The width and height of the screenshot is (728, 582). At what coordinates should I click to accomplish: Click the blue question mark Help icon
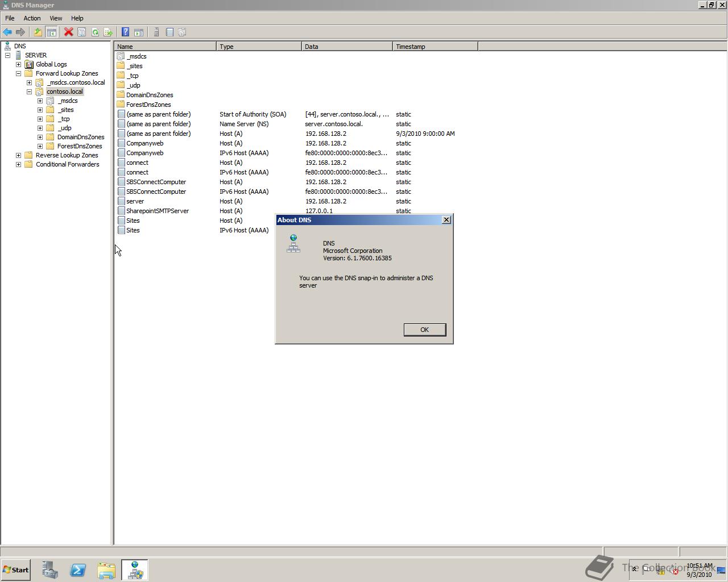tap(126, 32)
